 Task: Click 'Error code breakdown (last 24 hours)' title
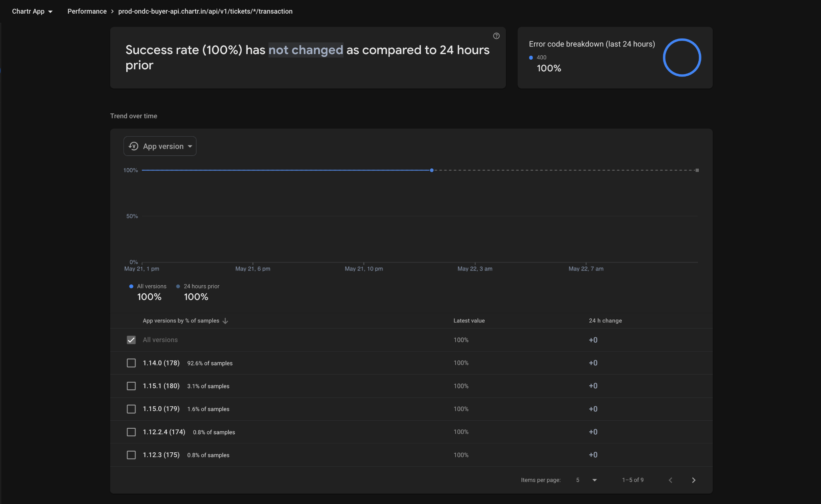[x=592, y=44]
